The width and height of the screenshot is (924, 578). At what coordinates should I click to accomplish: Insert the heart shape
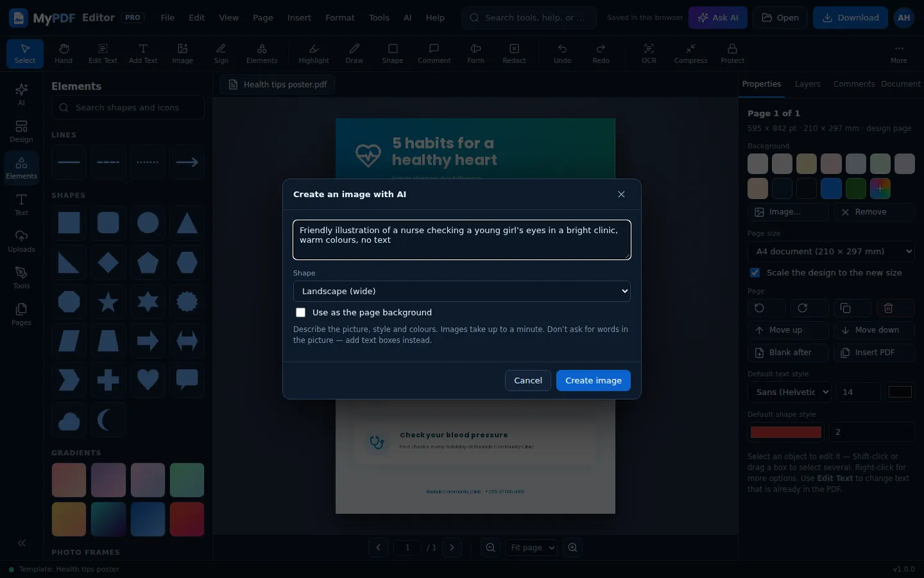[x=148, y=380]
